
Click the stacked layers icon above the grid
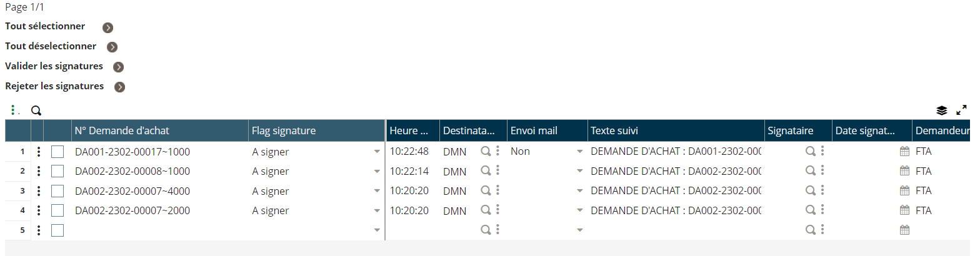pos(941,111)
